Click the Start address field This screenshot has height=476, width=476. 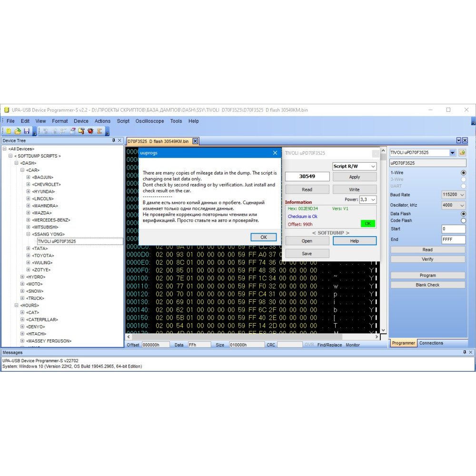[x=453, y=229]
